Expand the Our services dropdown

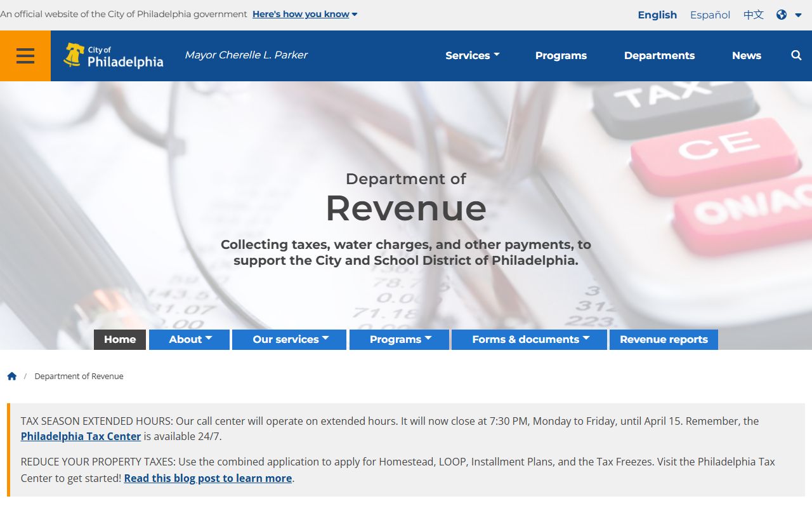289,339
